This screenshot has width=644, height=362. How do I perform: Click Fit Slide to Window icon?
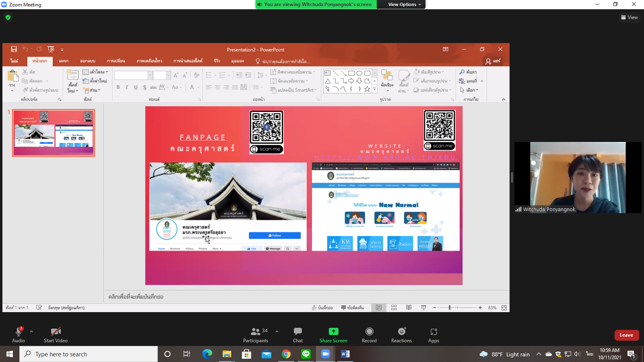point(504,308)
